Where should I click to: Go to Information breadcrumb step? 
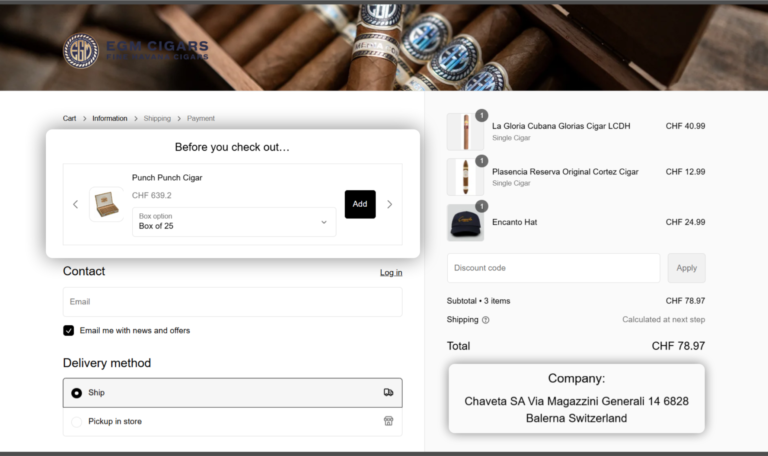coord(110,119)
